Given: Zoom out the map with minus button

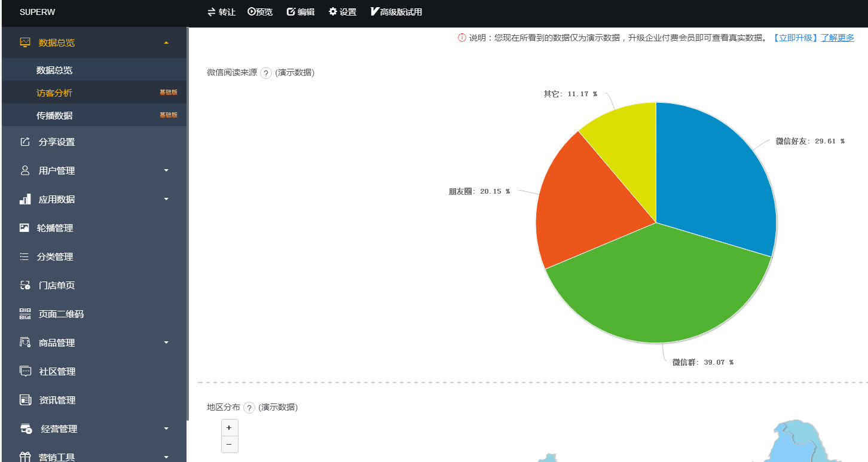Looking at the screenshot, I should click(x=230, y=445).
